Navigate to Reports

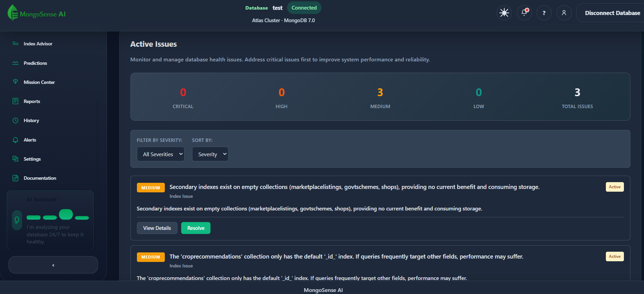[32, 101]
